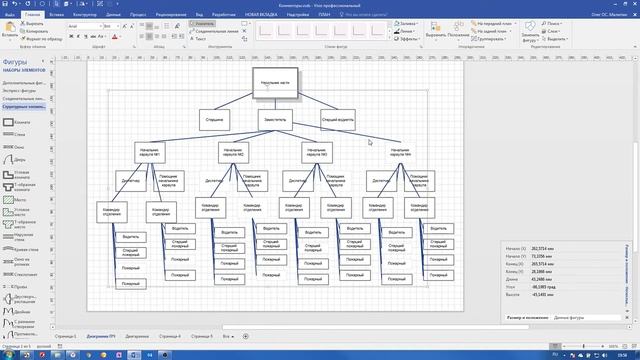Pick the Двойная door shape stencil
Image resolution: width=640 pixels, height=360 pixels.
(x=16, y=311)
